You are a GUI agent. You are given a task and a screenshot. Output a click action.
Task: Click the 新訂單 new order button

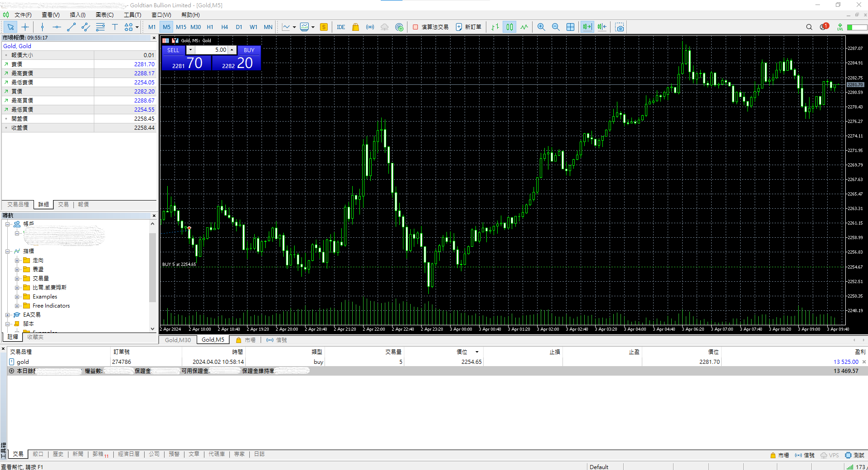click(x=469, y=27)
